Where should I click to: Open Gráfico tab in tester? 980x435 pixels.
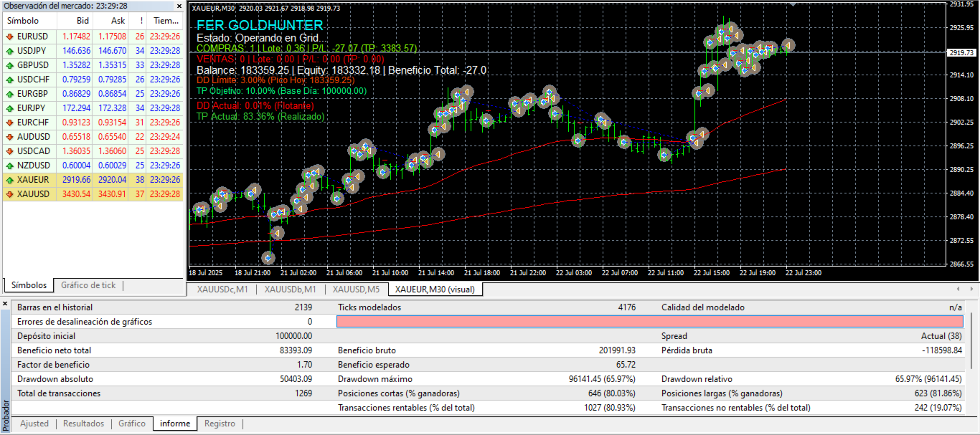click(x=132, y=424)
